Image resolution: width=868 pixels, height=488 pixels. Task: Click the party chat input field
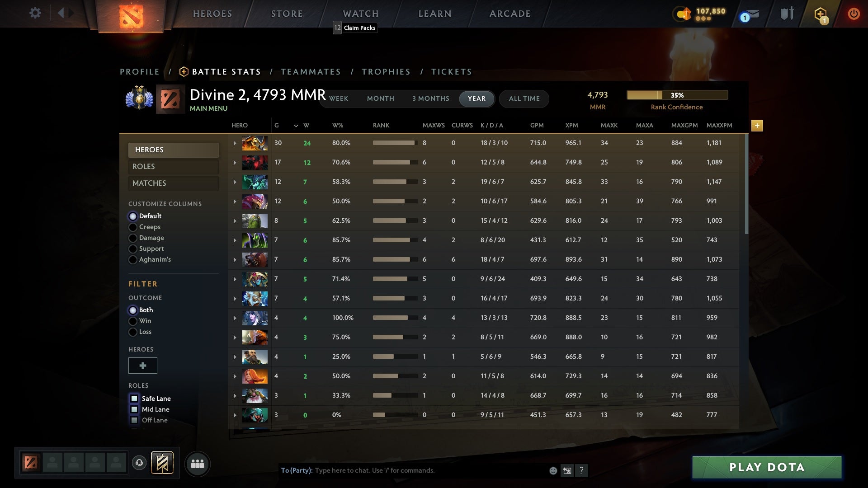pos(407,470)
